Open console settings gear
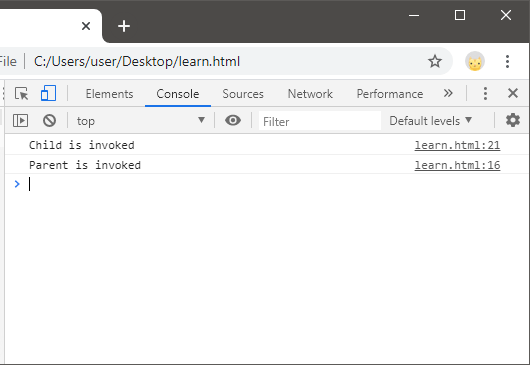 tap(512, 120)
